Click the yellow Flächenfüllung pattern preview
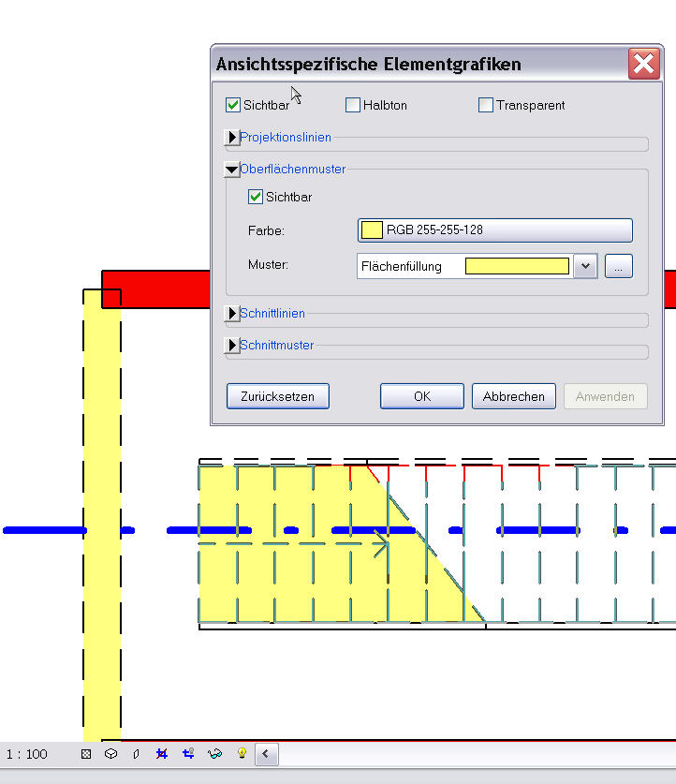 517,266
